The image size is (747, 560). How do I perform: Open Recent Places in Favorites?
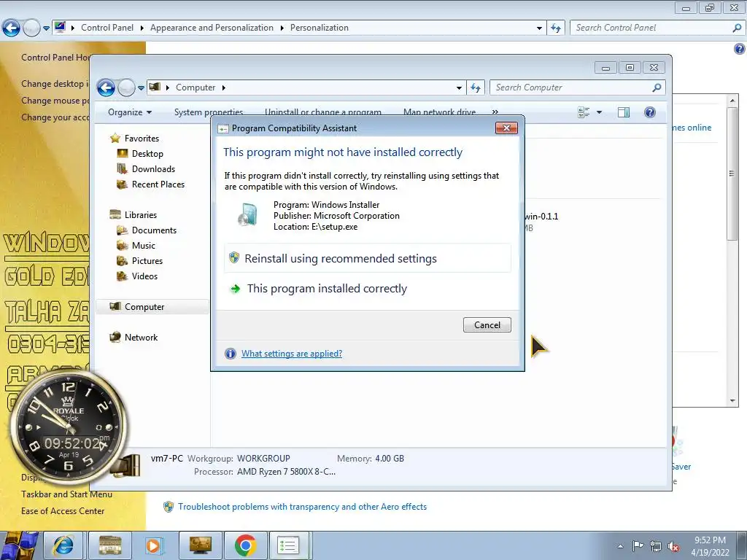tap(158, 184)
